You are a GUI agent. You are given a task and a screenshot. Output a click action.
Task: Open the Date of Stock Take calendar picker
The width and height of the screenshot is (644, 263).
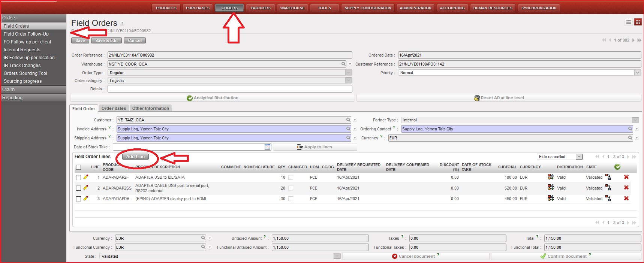click(267, 147)
